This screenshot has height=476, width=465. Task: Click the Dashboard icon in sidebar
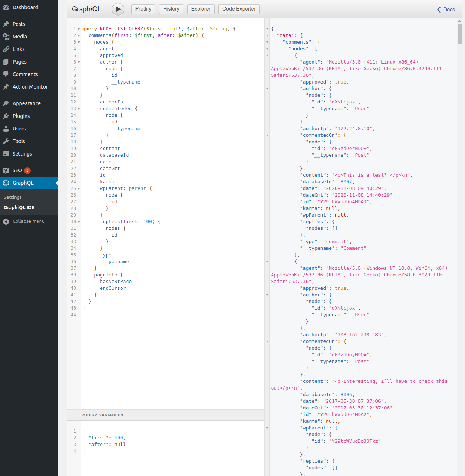pyautogui.click(x=6, y=7)
